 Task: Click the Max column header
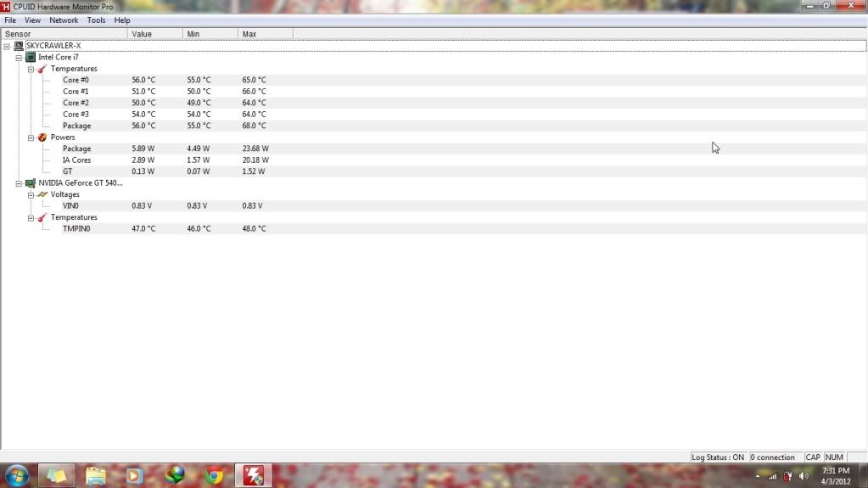249,34
